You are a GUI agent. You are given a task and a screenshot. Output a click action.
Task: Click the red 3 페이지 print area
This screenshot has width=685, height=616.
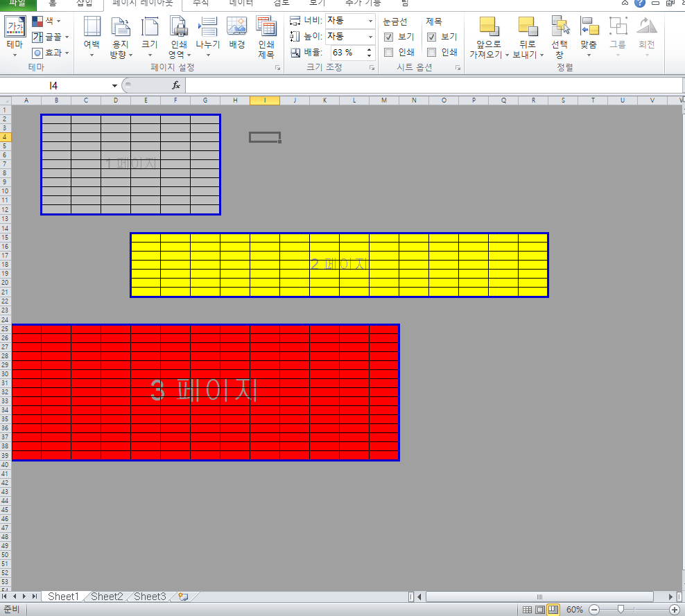pos(206,392)
